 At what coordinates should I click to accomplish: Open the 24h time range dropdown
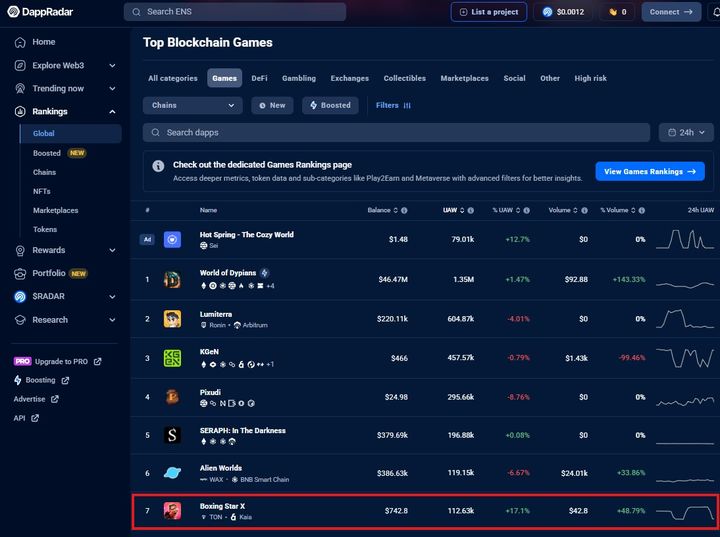coord(686,133)
